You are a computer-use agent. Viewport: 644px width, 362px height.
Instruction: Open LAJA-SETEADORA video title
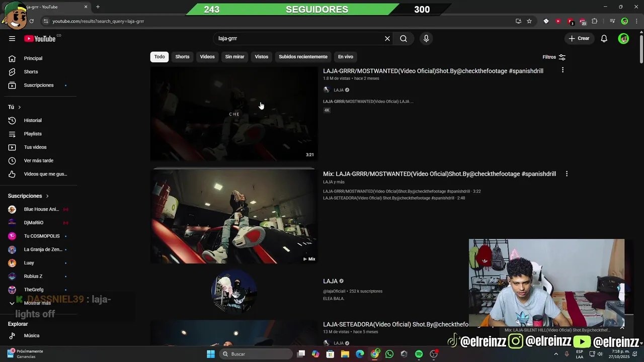tap(395, 325)
